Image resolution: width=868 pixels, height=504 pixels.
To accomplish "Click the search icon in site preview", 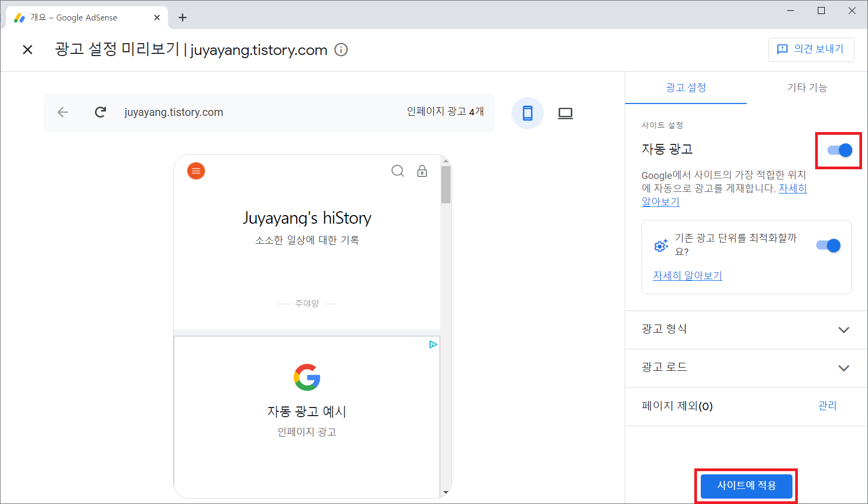I will click(398, 171).
